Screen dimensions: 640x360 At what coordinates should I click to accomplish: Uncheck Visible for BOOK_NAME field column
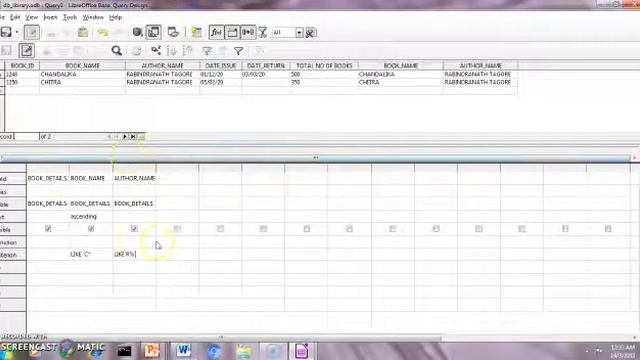coord(91,229)
